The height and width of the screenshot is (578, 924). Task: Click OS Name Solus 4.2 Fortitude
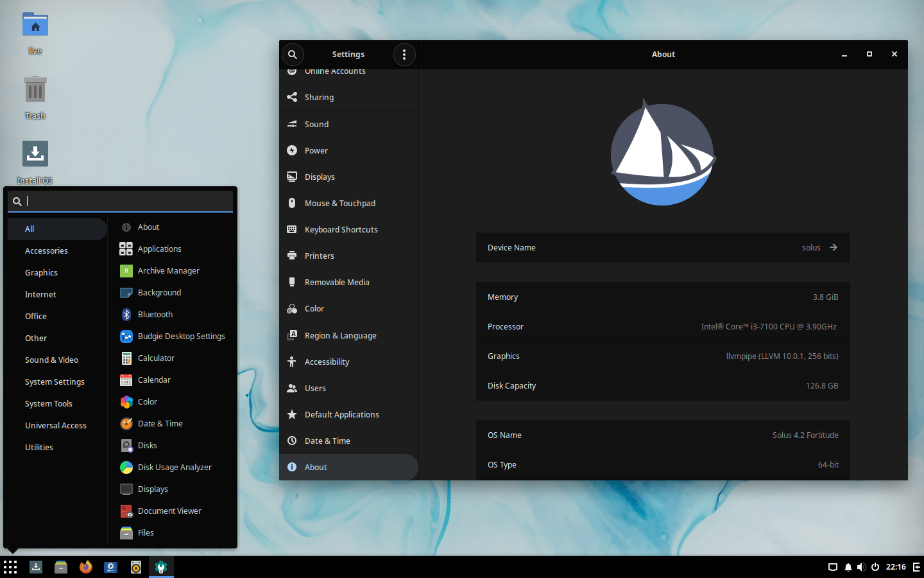(805, 435)
